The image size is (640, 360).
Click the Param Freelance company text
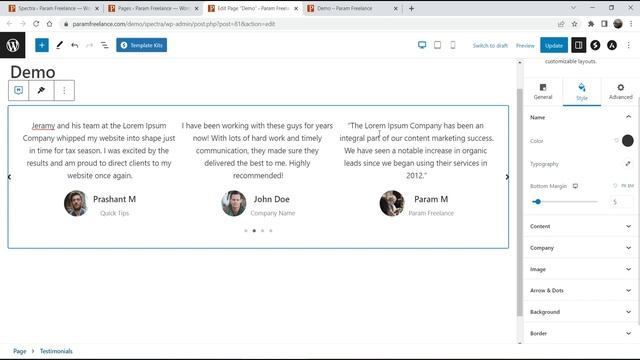pos(431,213)
